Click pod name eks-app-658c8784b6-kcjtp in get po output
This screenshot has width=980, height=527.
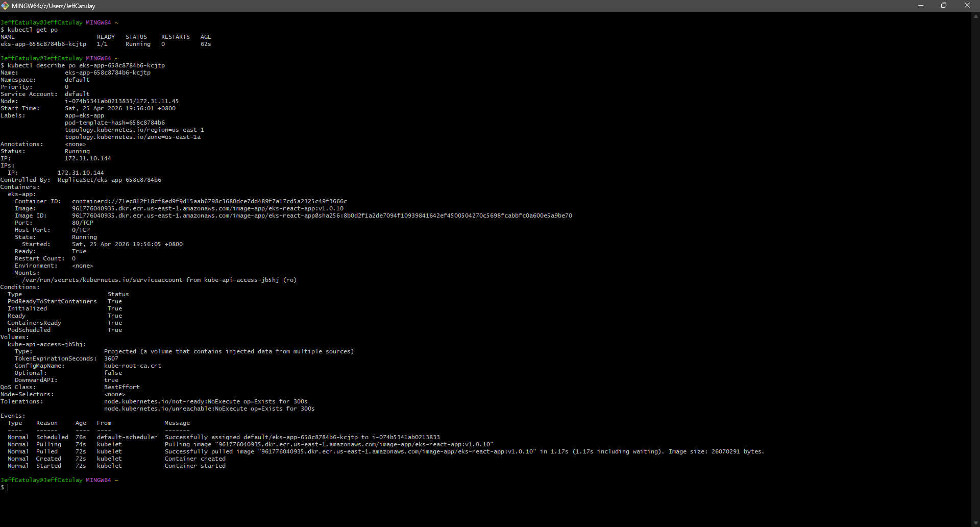coord(43,44)
